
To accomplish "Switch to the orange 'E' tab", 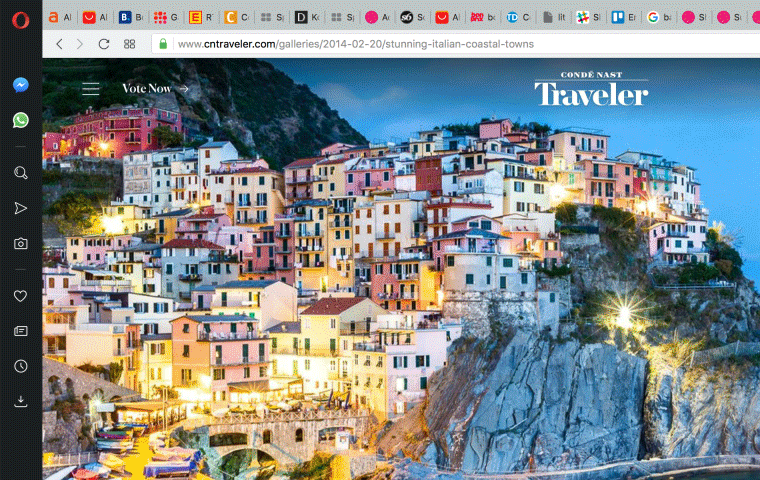I will coord(202,17).
